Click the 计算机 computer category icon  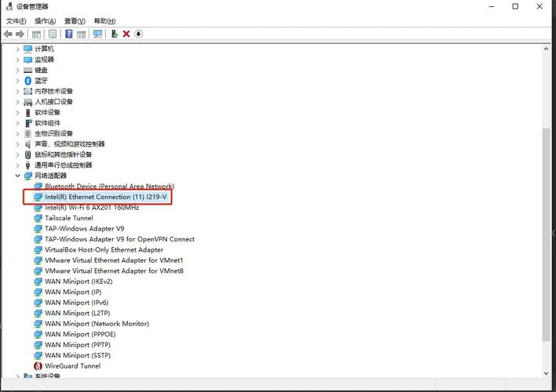pos(28,49)
